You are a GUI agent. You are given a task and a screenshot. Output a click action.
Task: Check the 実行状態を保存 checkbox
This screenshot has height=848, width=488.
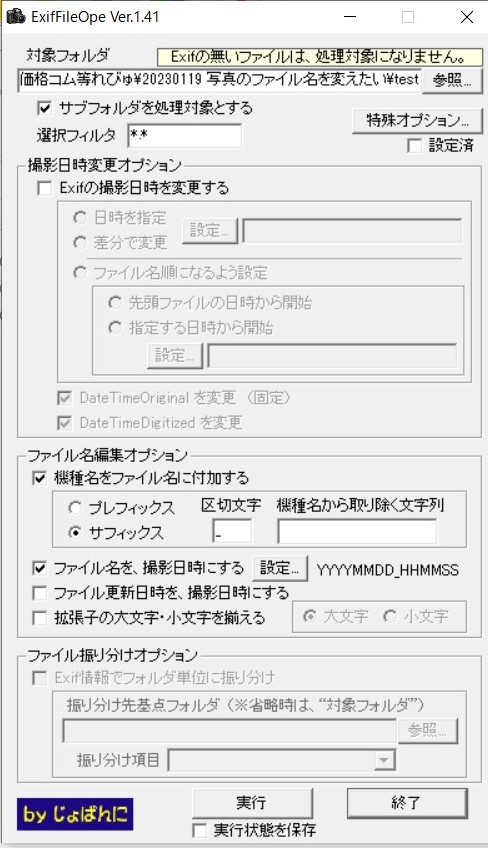point(200,831)
